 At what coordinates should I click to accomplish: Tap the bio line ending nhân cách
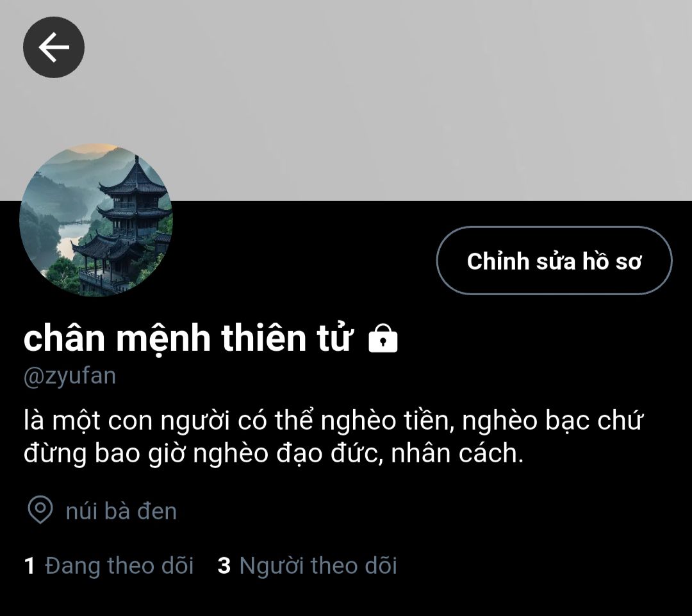click(273, 454)
